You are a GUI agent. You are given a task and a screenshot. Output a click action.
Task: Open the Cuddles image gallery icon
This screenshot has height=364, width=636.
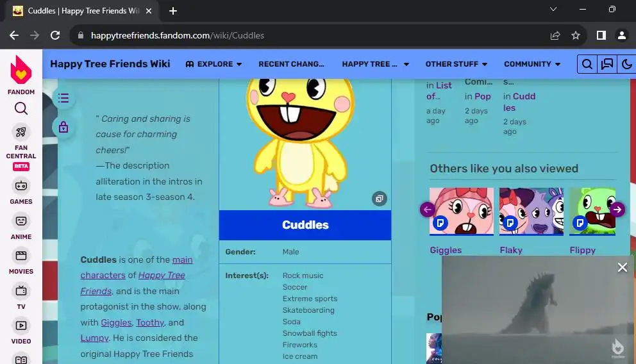[380, 199]
